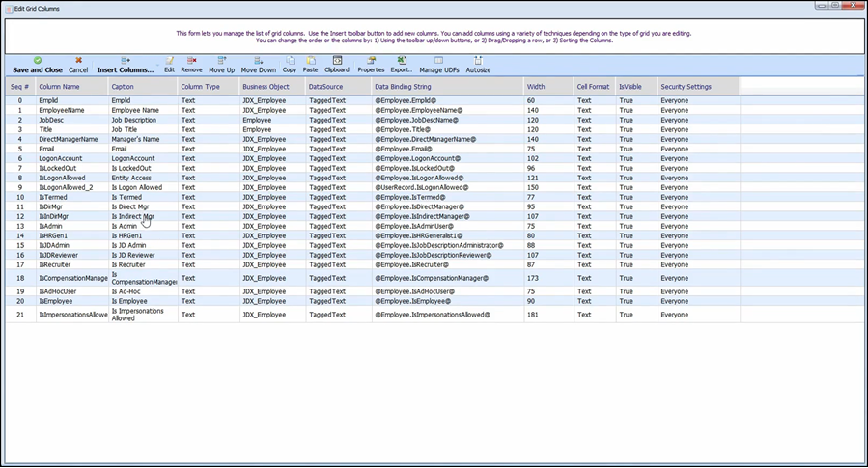The image size is (868, 468).
Task: Sort by the Width column header
Action: click(x=536, y=87)
